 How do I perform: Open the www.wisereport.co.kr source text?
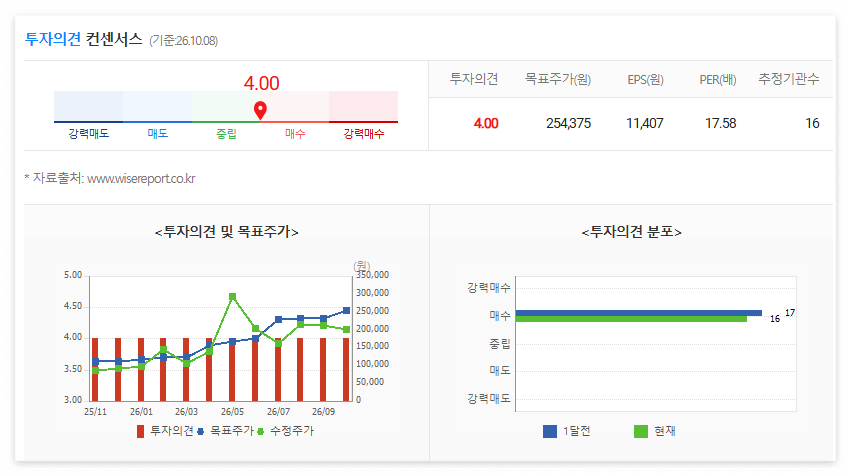coord(141,179)
